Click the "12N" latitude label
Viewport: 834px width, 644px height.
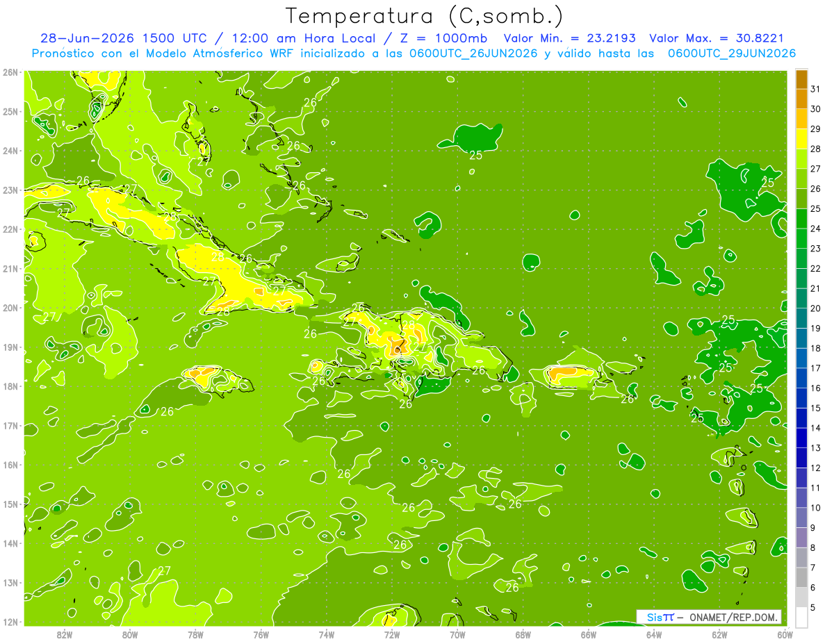[10, 622]
